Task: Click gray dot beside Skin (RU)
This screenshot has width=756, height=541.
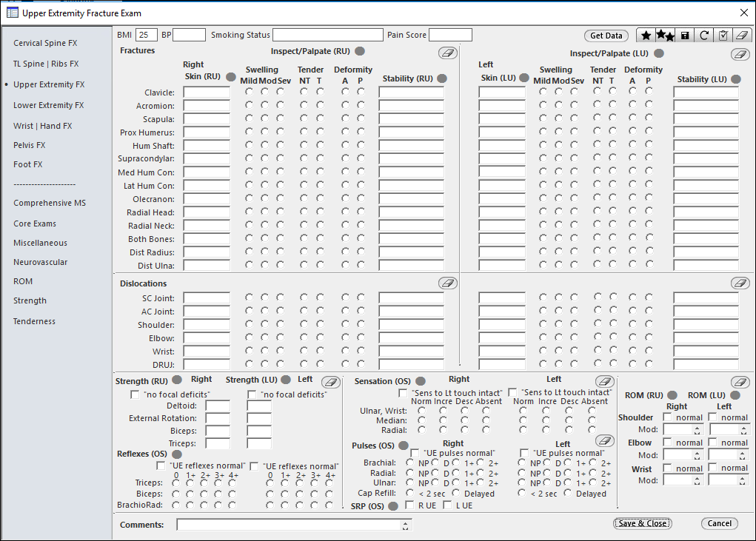Action: pos(231,76)
